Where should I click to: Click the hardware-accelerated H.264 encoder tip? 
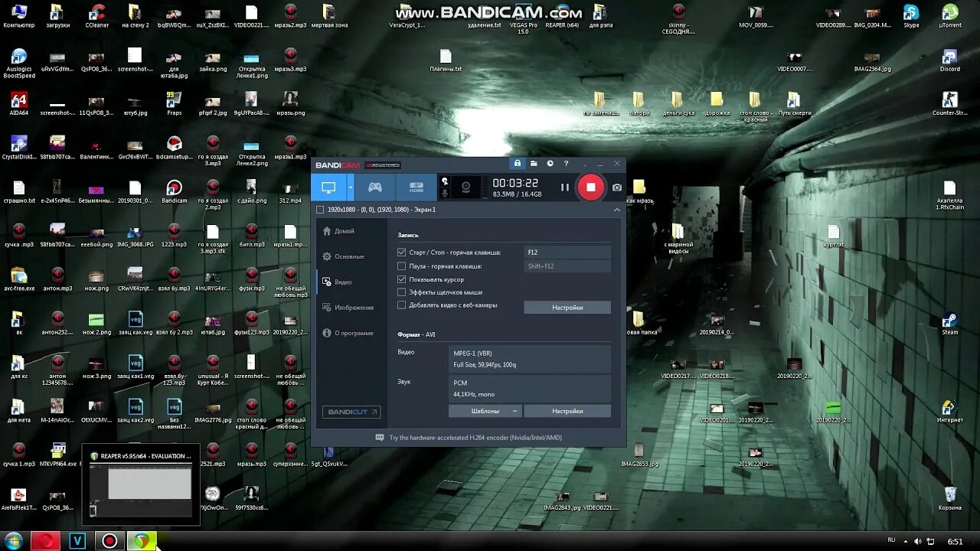(469, 438)
